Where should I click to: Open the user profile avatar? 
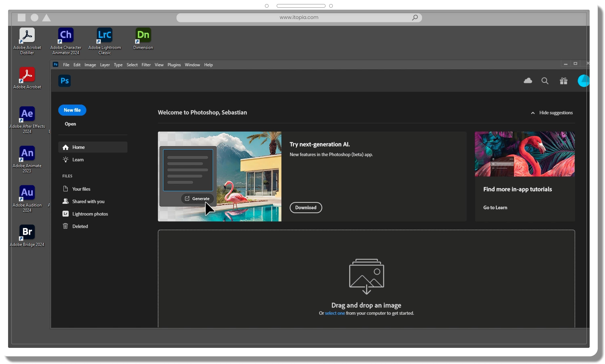click(x=583, y=81)
